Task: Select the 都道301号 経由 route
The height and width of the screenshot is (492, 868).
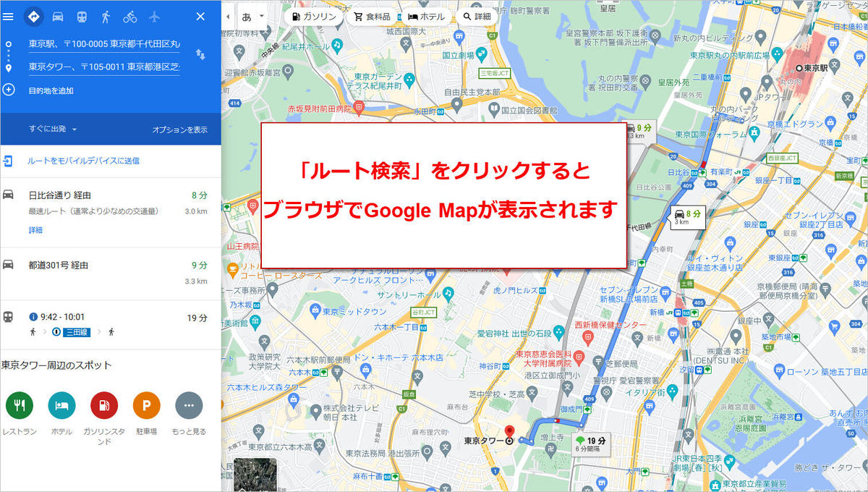Action: pyautogui.click(x=110, y=273)
